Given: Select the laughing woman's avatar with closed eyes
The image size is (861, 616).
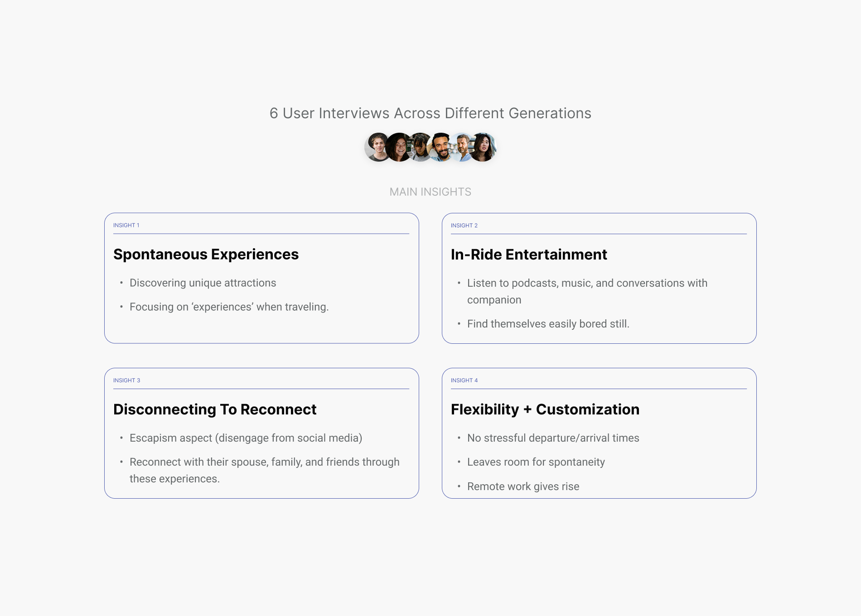Looking at the screenshot, I should point(399,147).
